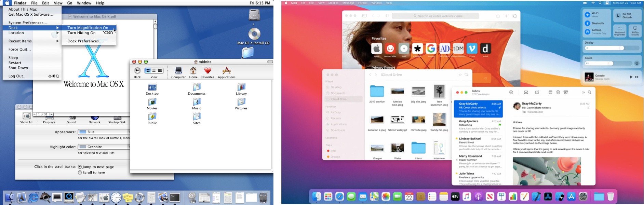Open the Highlight color pop-up set to Graphite
This screenshot has width=644, height=205.
pyautogui.click(x=104, y=147)
